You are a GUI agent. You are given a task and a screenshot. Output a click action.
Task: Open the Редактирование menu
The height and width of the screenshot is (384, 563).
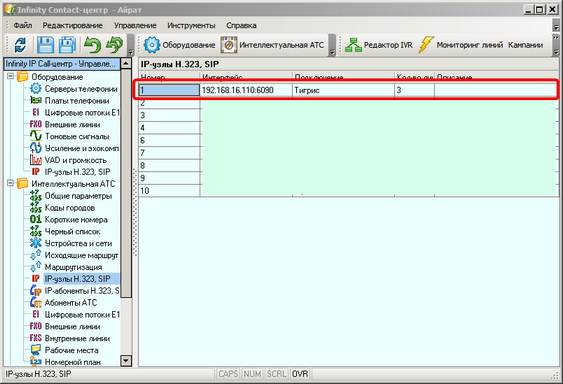[73, 26]
